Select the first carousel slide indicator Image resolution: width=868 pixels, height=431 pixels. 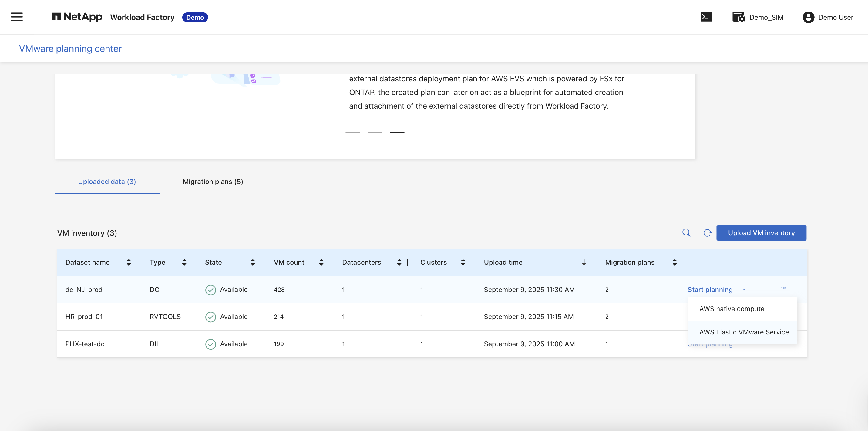[x=352, y=133]
